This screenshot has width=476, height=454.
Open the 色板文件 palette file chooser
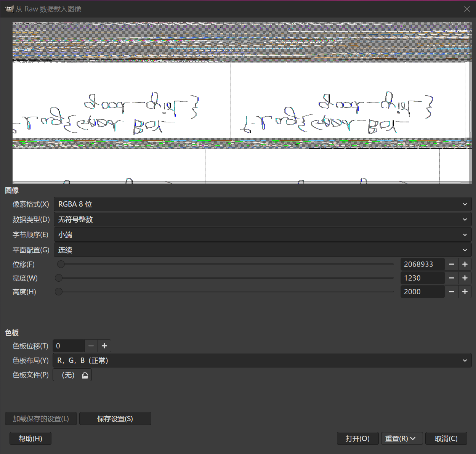[x=72, y=375]
